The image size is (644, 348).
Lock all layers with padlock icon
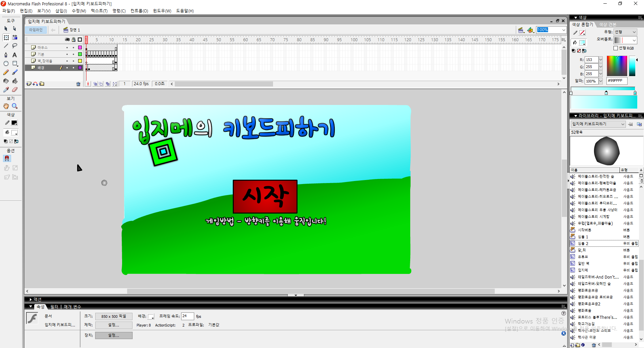(x=73, y=40)
